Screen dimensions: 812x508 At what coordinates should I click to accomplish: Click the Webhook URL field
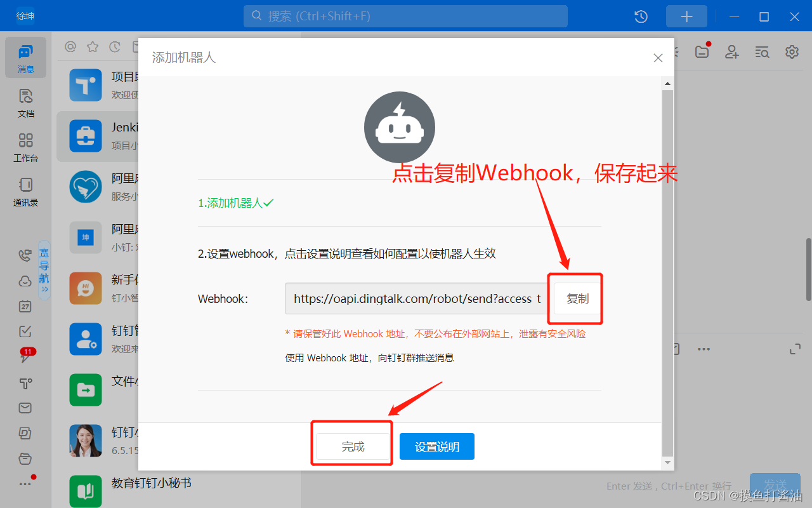pyautogui.click(x=417, y=298)
